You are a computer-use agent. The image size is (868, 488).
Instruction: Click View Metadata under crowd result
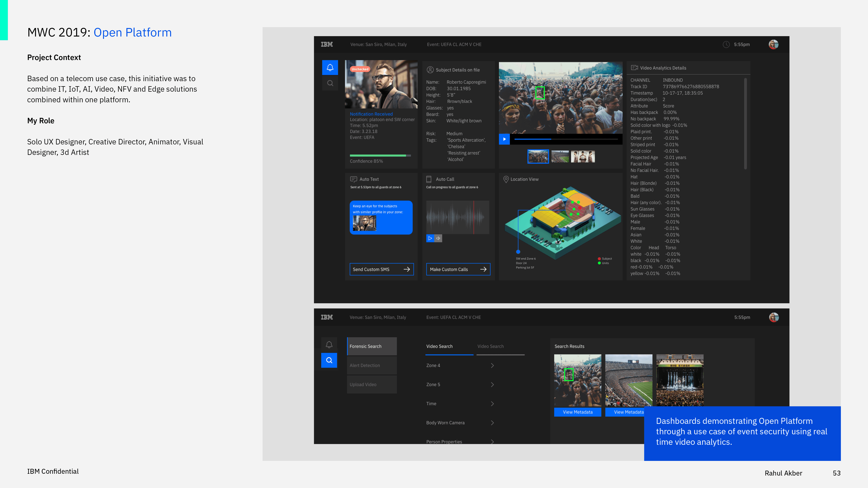578,412
